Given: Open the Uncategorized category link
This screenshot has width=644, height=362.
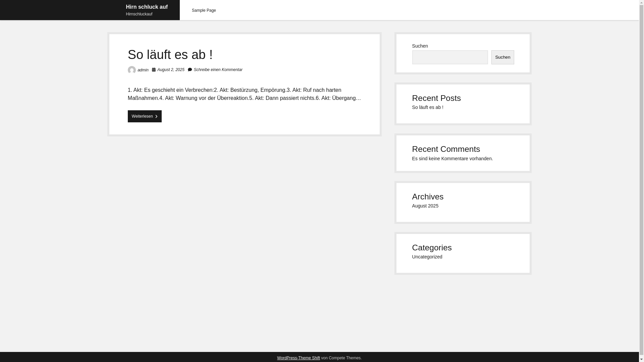Looking at the screenshot, I should [427, 257].
